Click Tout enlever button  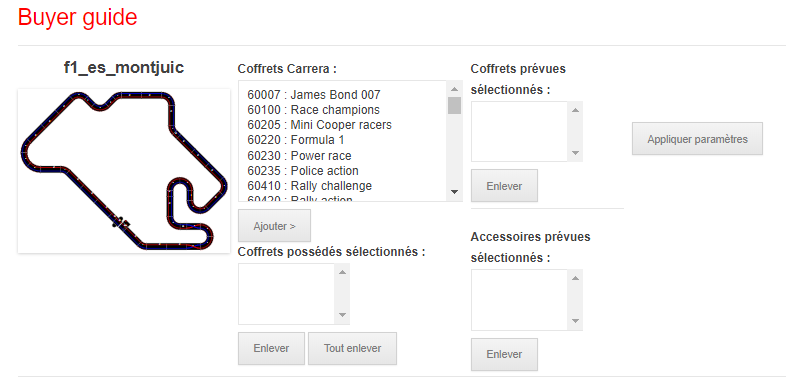pyautogui.click(x=352, y=348)
